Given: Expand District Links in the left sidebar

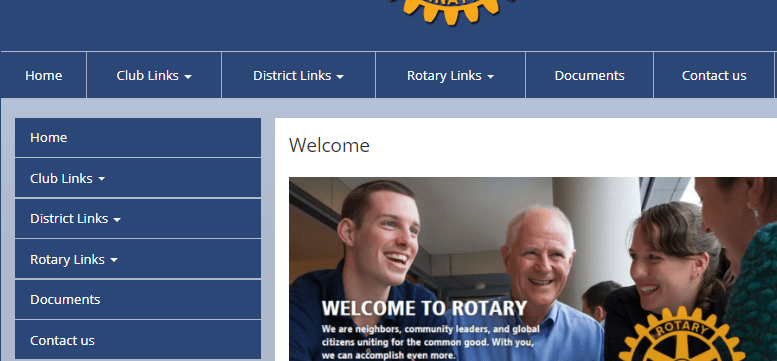Looking at the screenshot, I should [x=138, y=219].
